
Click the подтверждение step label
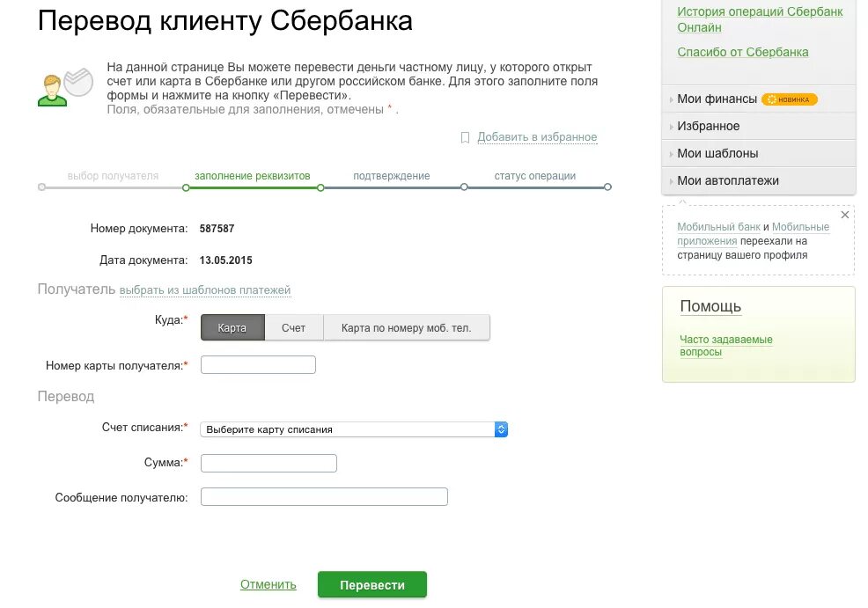point(392,176)
